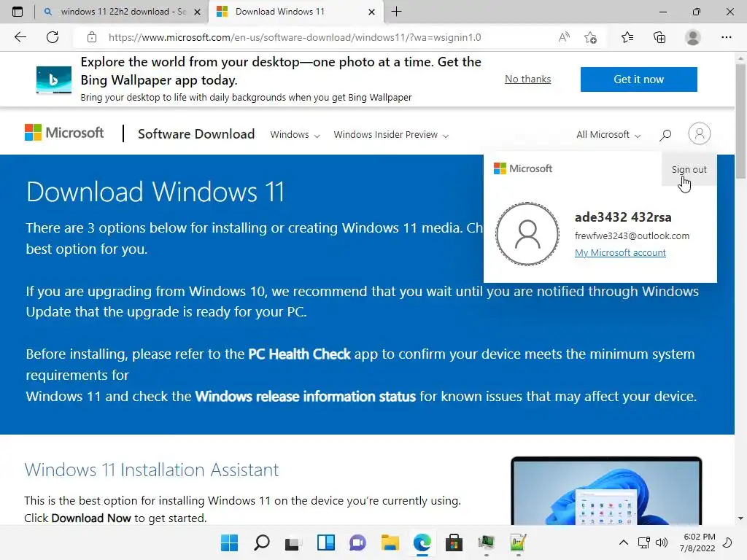747x560 pixels.
Task: Open Task View on the taskbar
Action: tap(293, 542)
